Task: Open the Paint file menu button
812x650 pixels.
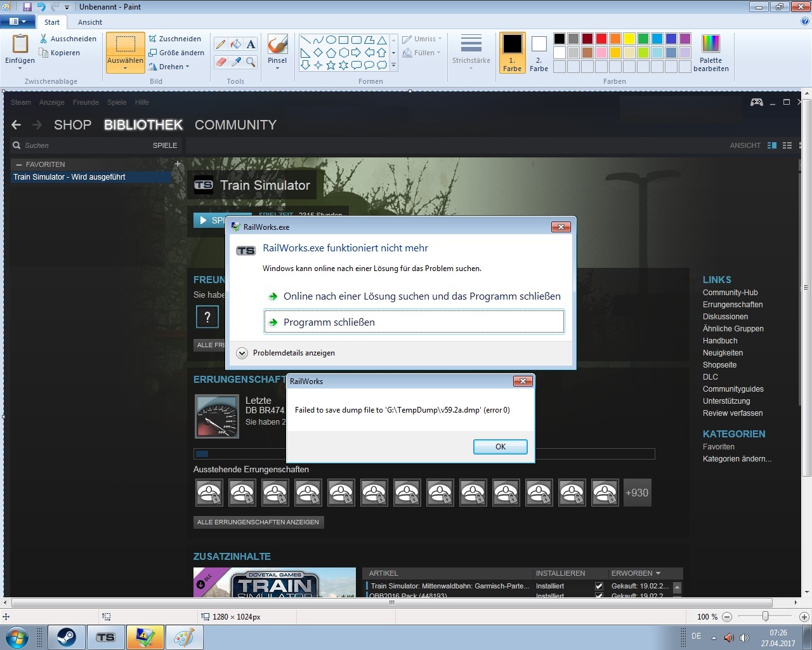Action: pyautogui.click(x=18, y=22)
